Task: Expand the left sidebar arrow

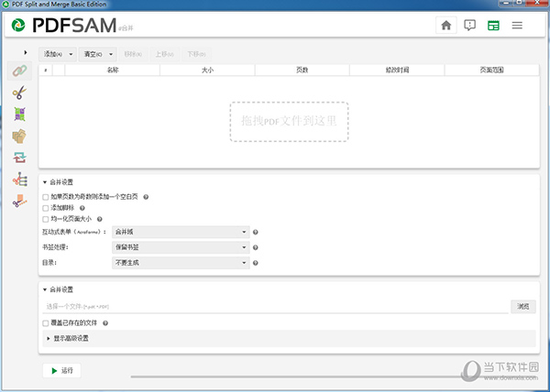Action: (x=26, y=52)
